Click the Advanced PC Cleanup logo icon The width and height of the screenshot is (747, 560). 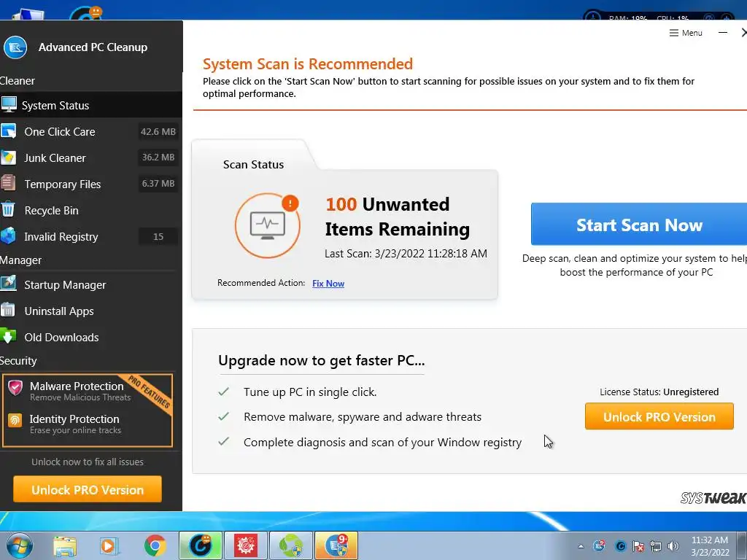pyautogui.click(x=15, y=47)
